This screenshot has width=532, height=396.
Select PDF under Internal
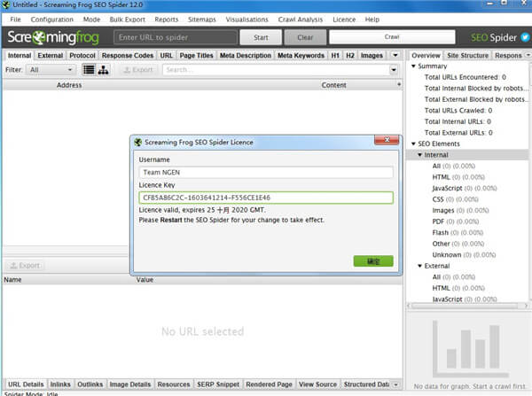(x=456, y=221)
